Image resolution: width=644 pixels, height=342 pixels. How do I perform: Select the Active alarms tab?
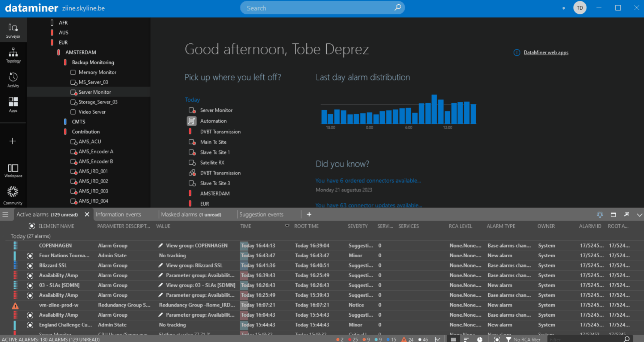(x=47, y=215)
